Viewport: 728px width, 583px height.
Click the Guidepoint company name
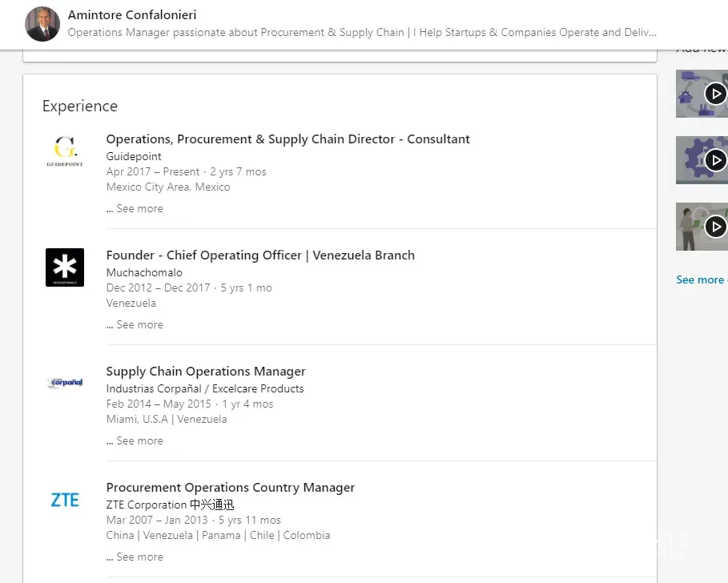[134, 156]
